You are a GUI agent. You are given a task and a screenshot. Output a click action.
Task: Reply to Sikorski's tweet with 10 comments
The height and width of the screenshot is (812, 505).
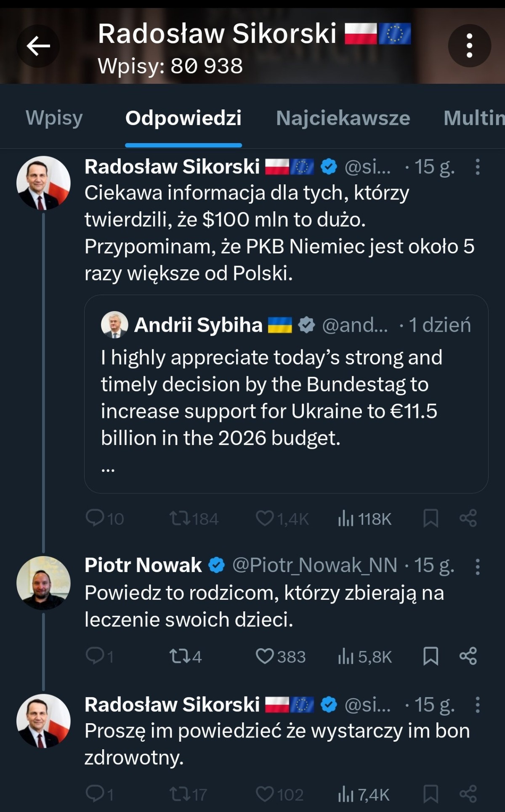(x=95, y=519)
